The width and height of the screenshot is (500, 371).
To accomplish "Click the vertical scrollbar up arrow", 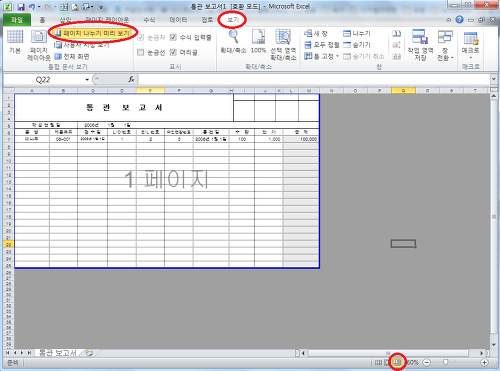I will click(494, 96).
